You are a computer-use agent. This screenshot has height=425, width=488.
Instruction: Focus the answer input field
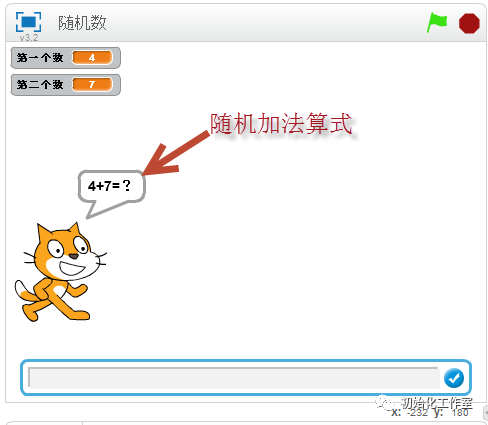pos(233,378)
